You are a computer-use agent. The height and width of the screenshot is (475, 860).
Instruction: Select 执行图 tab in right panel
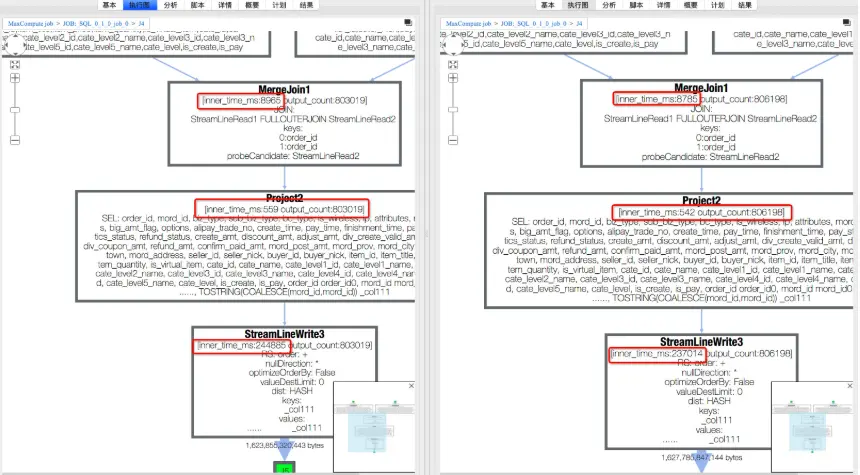coord(578,5)
